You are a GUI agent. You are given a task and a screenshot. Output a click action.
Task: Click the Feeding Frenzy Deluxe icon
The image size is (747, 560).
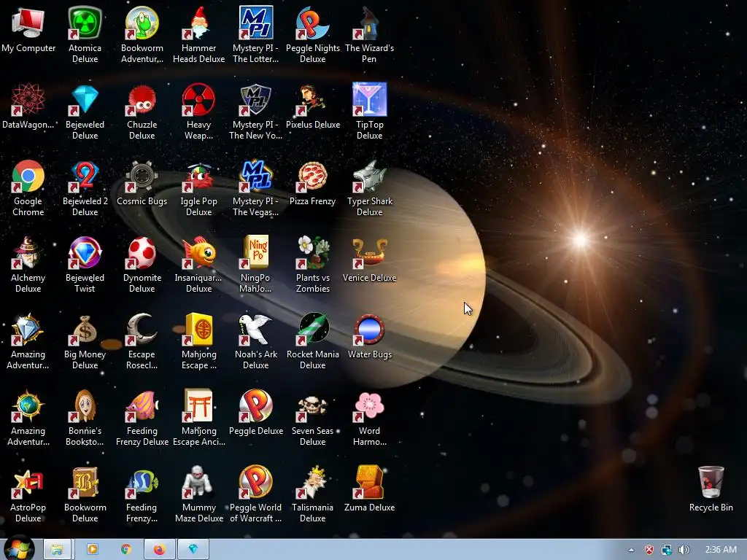click(x=142, y=406)
